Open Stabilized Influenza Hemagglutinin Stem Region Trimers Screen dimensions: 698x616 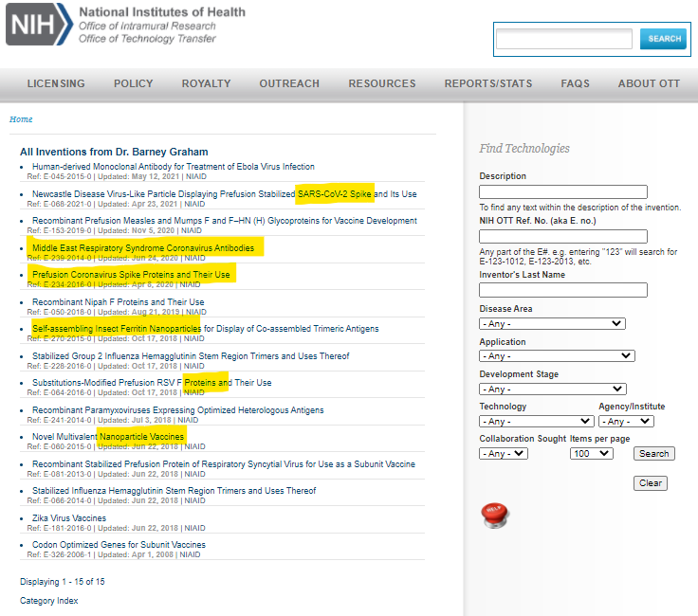[174, 491]
